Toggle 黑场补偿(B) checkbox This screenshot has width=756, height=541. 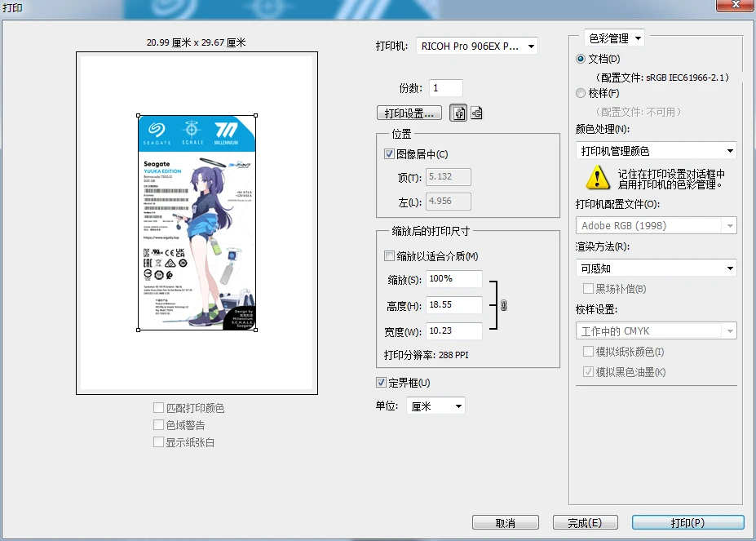point(588,289)
